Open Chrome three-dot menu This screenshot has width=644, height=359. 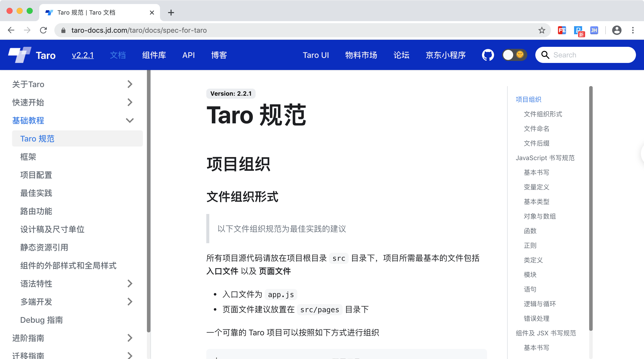click(633, 30)
